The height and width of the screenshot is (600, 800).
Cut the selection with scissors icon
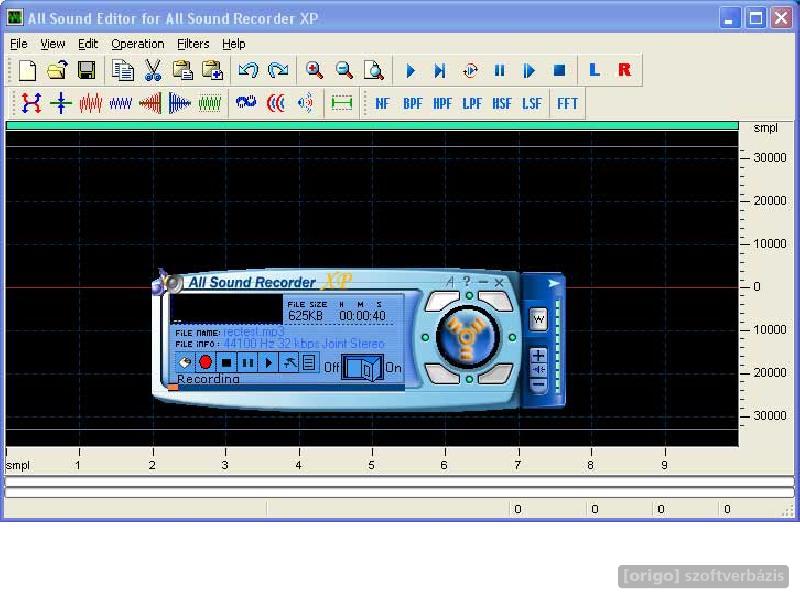(x=153, y=70)
